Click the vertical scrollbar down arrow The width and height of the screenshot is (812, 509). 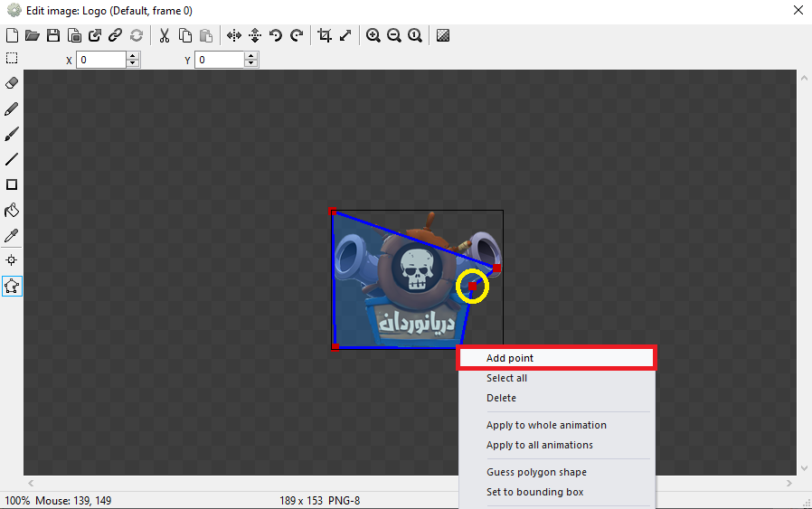804,468
